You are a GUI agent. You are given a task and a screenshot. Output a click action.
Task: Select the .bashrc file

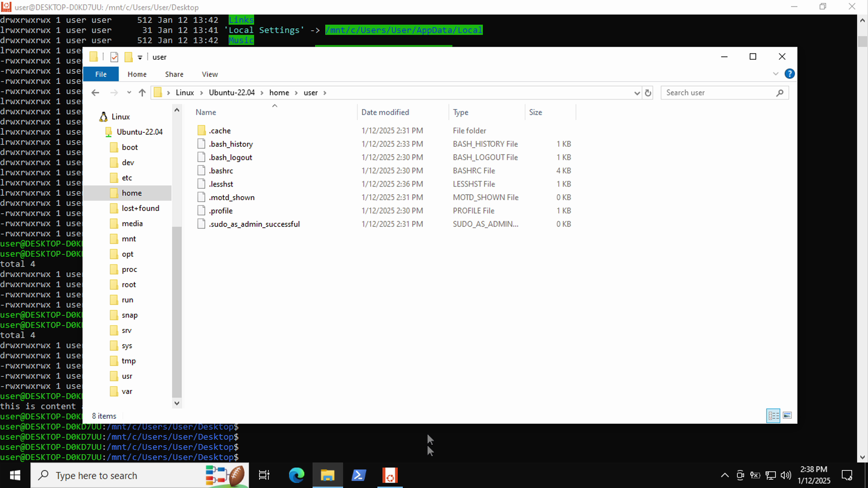[x=221, y=171]
